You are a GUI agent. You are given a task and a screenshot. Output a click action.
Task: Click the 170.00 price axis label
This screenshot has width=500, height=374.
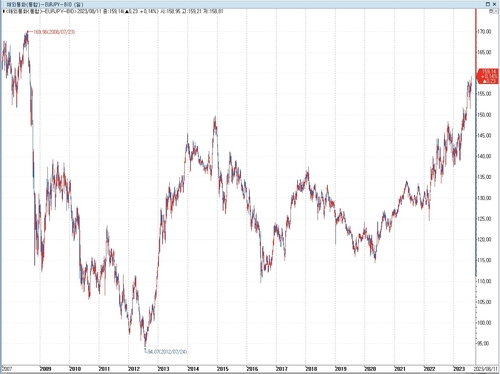484,32
